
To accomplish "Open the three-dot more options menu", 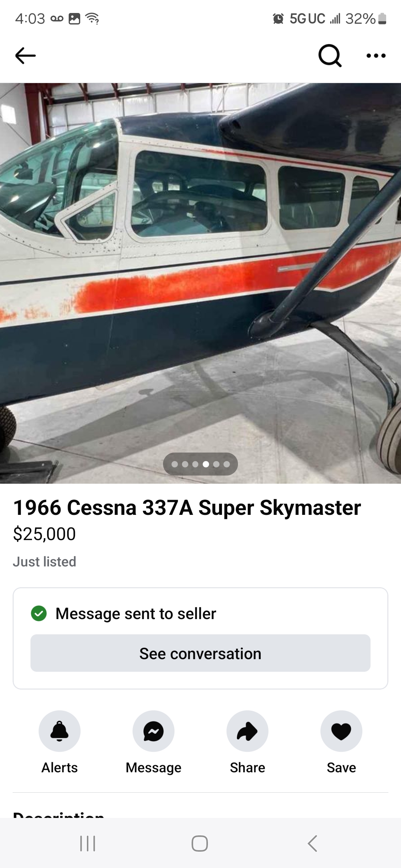I will (376, 56).
